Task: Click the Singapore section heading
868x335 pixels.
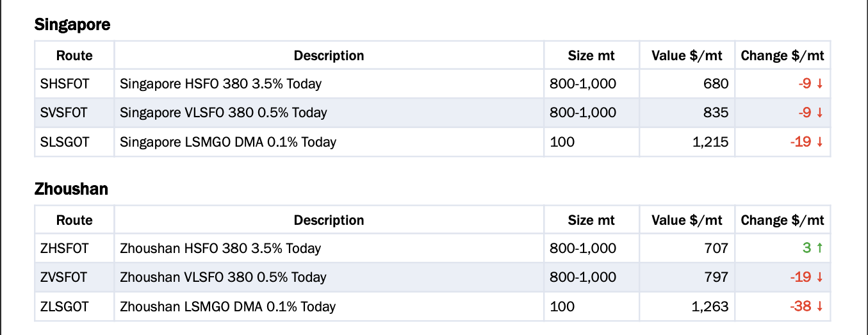Action: click(x=72, y=25)
